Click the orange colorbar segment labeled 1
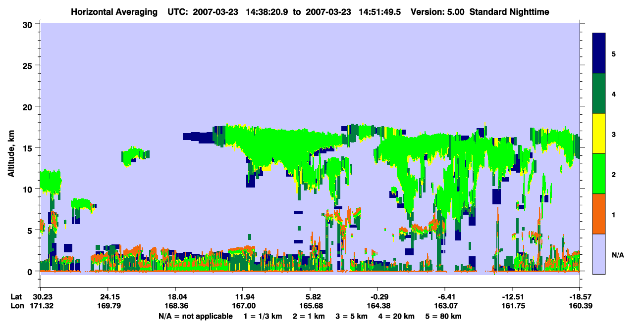 (599, 214)
